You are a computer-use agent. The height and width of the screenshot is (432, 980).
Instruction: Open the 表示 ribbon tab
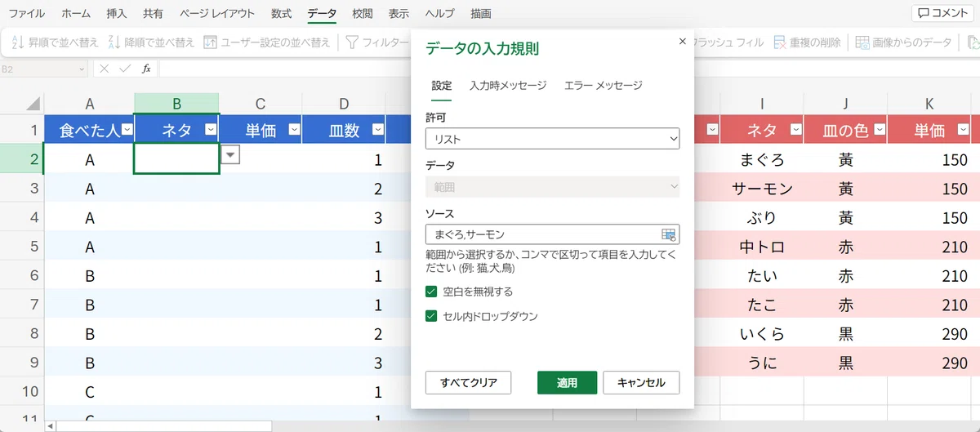click(x=399, y=14)
